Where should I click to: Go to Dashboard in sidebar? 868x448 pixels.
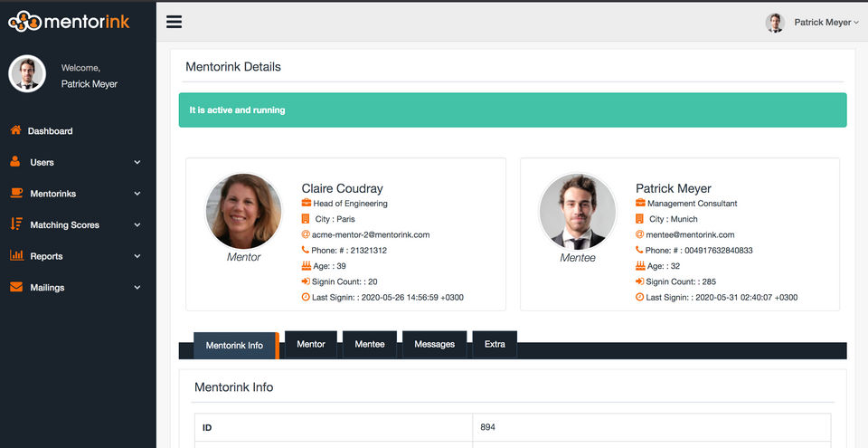pyautogui.click(x=50, y=131)
